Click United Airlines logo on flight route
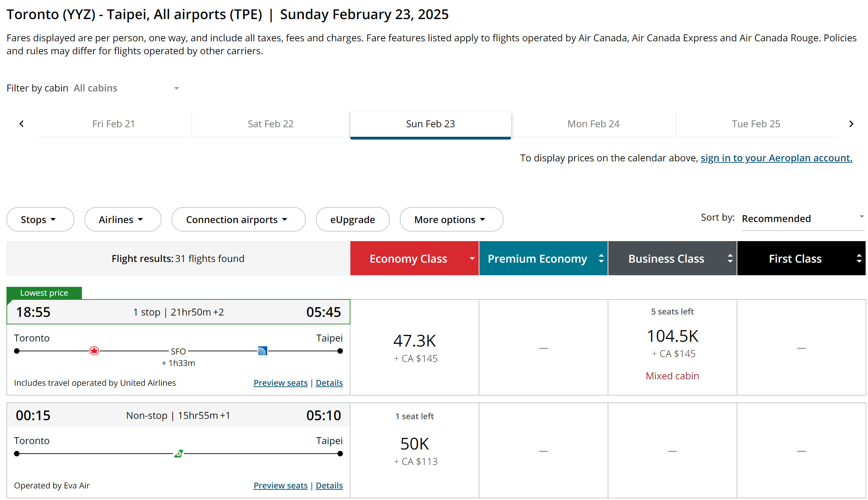 click(262, 351)
